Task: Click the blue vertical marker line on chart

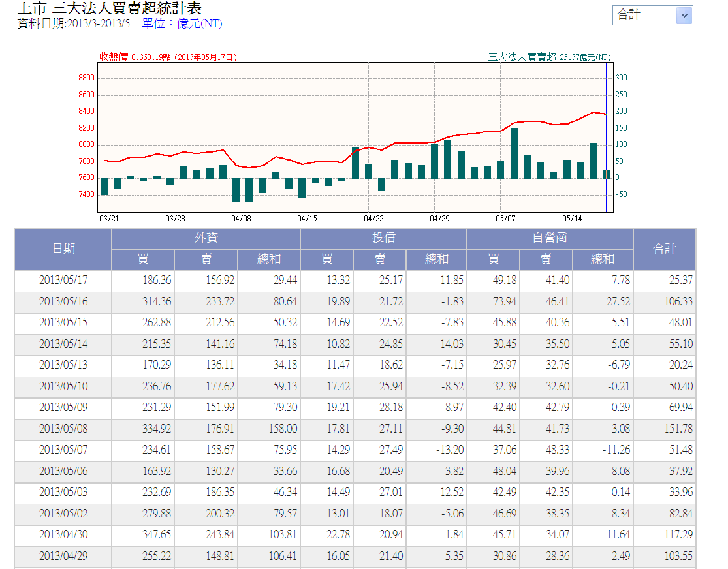Action: pyautogui.click(x=606, y=138)
